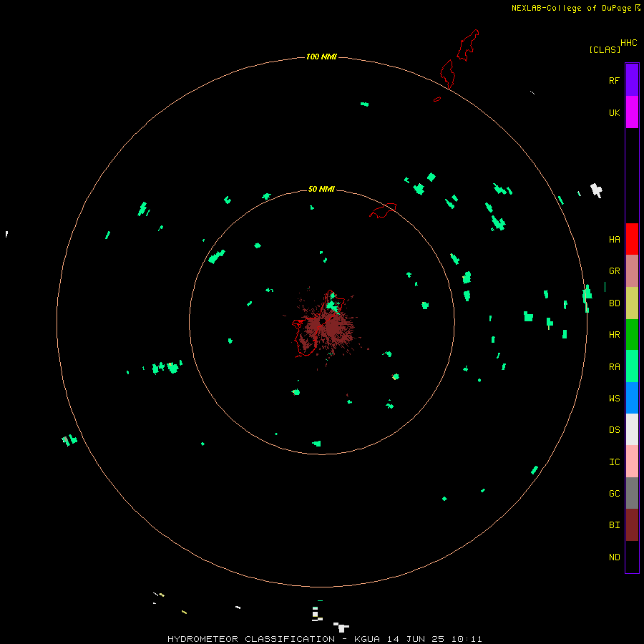
Task: Click the purple RF legend swatch
Action: pos(632,80)
